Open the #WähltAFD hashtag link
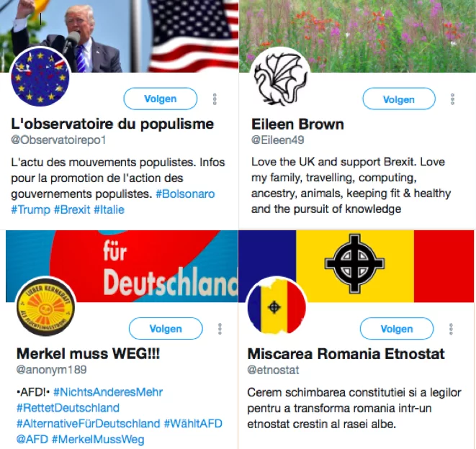476x449 pixels. [193, 424]
